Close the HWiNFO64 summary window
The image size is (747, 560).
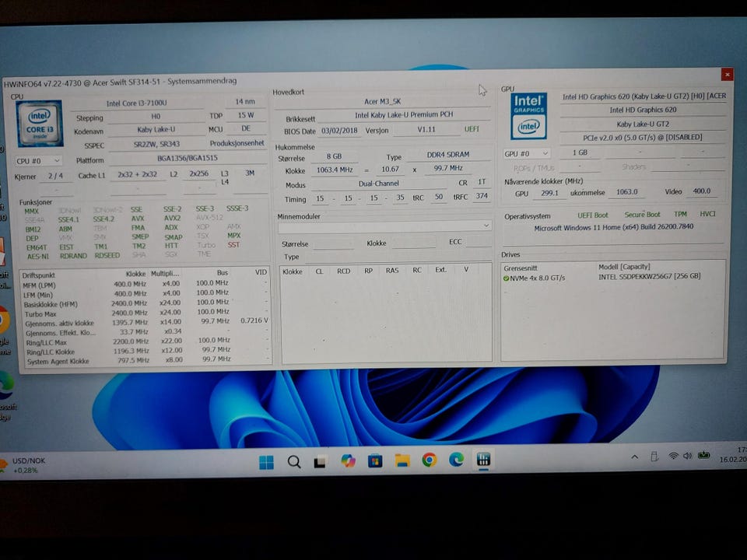pyautogui.click(x=727, y=75)
